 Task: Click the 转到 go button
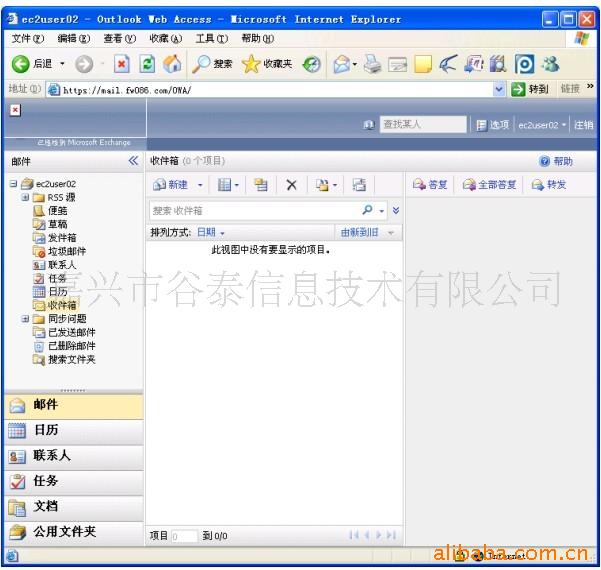click(x=530, y=89)
